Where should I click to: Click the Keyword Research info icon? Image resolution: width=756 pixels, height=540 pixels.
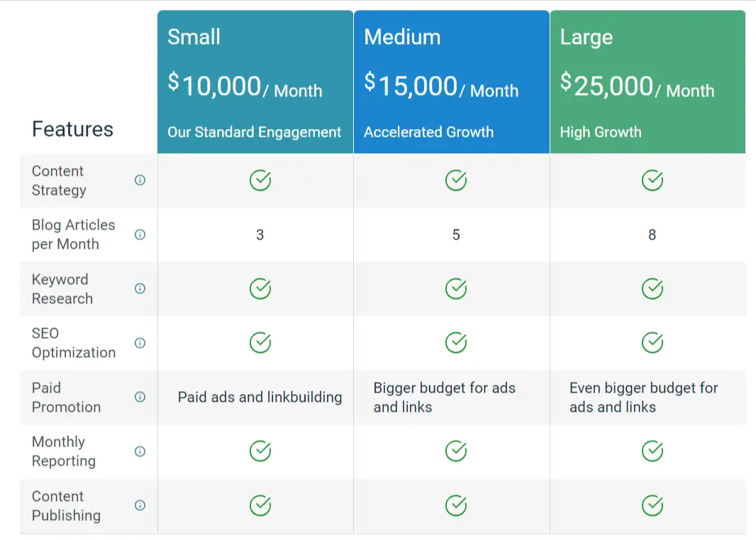tap(140, 288)
